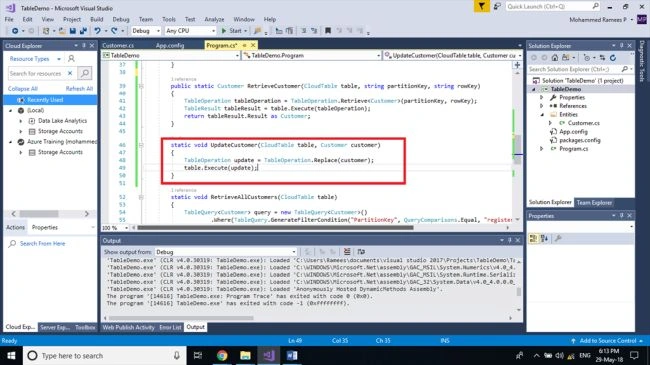Switch to Team Explorer tab
This screenshot has height=365, width=650.
click(x=594, y=202)
